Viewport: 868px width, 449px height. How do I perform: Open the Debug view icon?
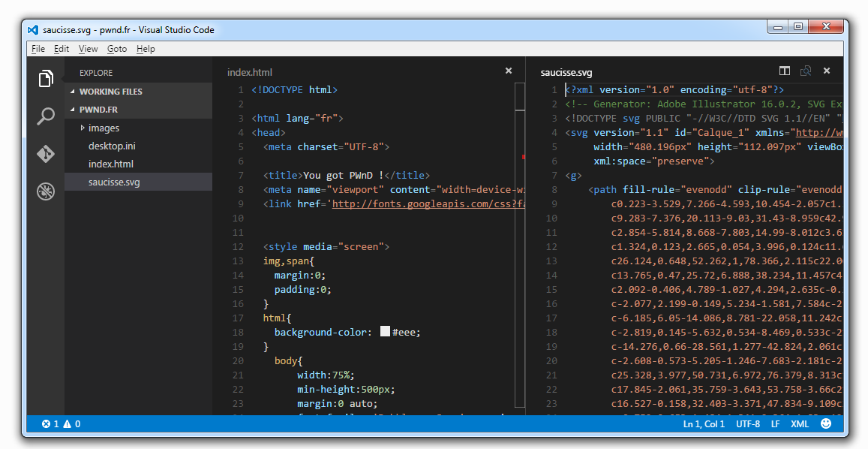point(46,191)
